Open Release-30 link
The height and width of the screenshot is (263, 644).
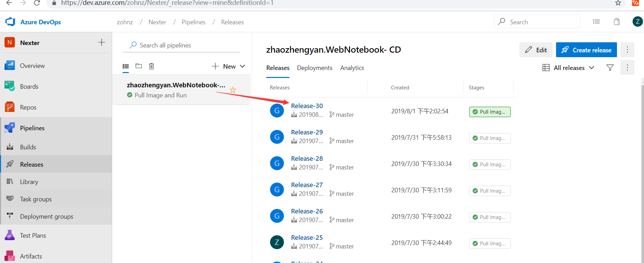coord(307,106)
